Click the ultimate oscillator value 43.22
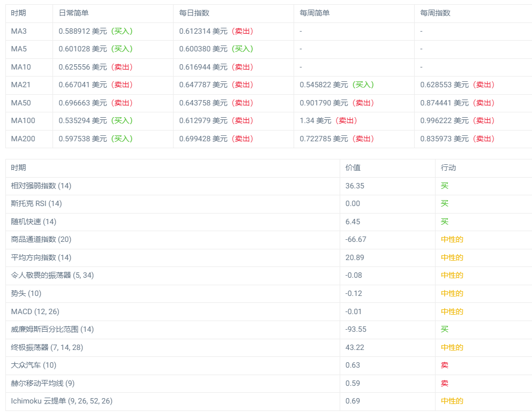 (x=355, y=347)
